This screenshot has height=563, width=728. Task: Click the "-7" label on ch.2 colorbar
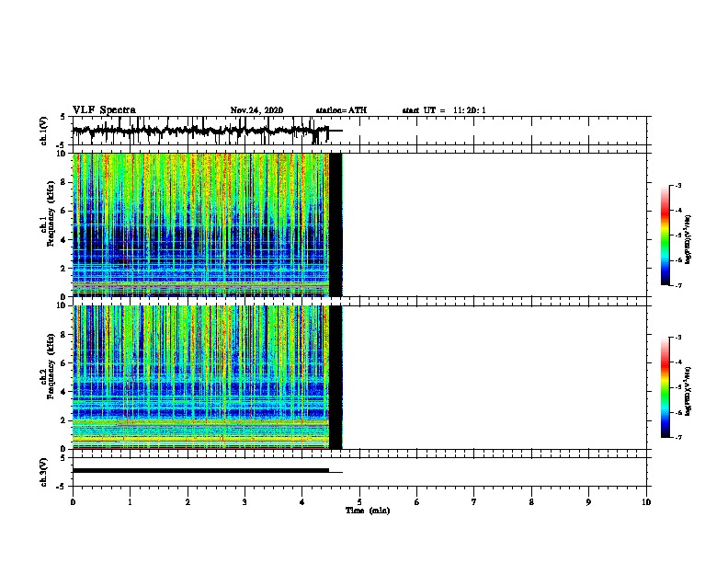pos(678,437)
